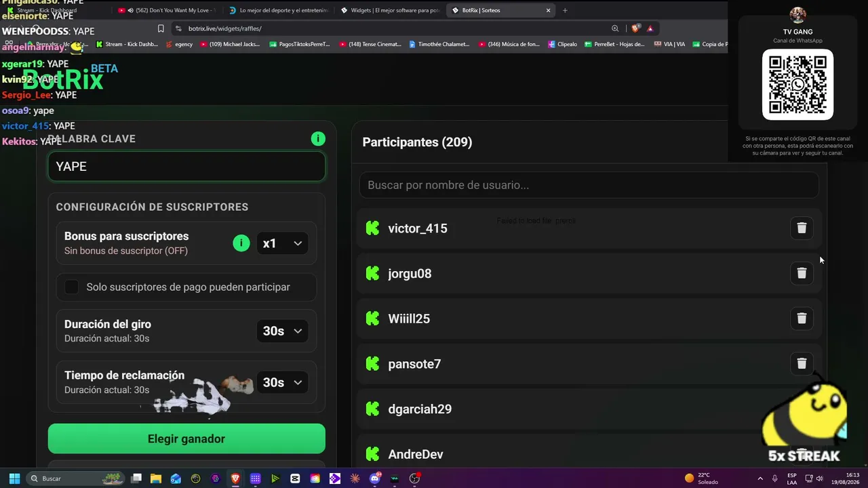868x488 pixels.
Task: Enable only paid subscribers can participate checkbox
Action: point(71,287)
